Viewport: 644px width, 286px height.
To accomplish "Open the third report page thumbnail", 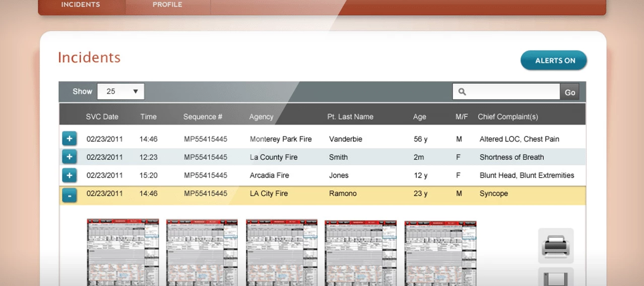I will [282, 252].
